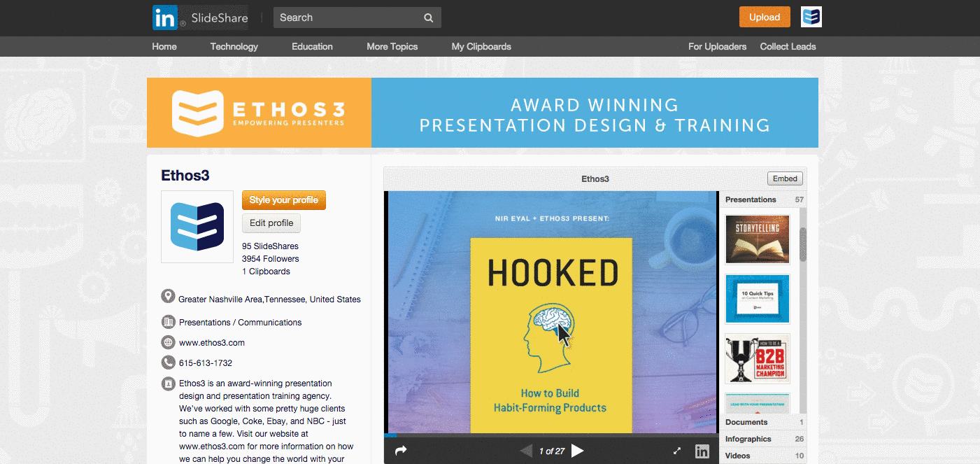Click the Greater Nashville Area location text
Image resolution: width=980 pixels, height=464 pixels.
pyautogui.click(x=269, y=300)
